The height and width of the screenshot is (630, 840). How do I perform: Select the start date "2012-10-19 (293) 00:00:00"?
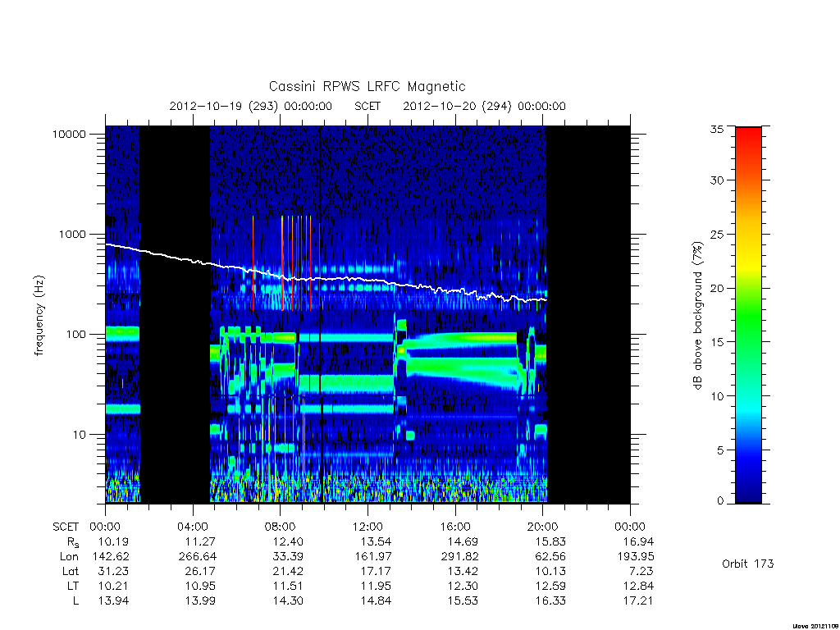[x=251, y=106]
